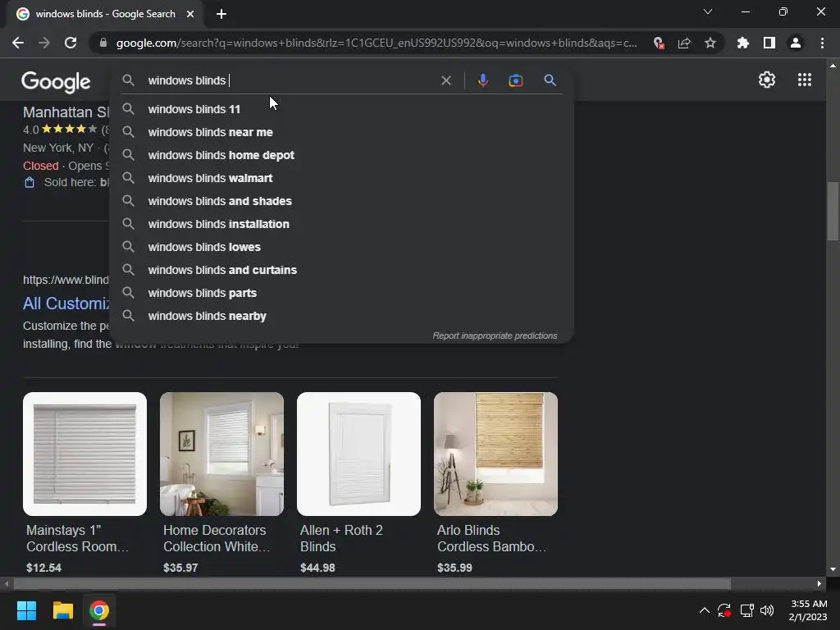This screenshot has height=630, width=840.
Task: Click the Google logo
Action: click(x=56, y=82)
